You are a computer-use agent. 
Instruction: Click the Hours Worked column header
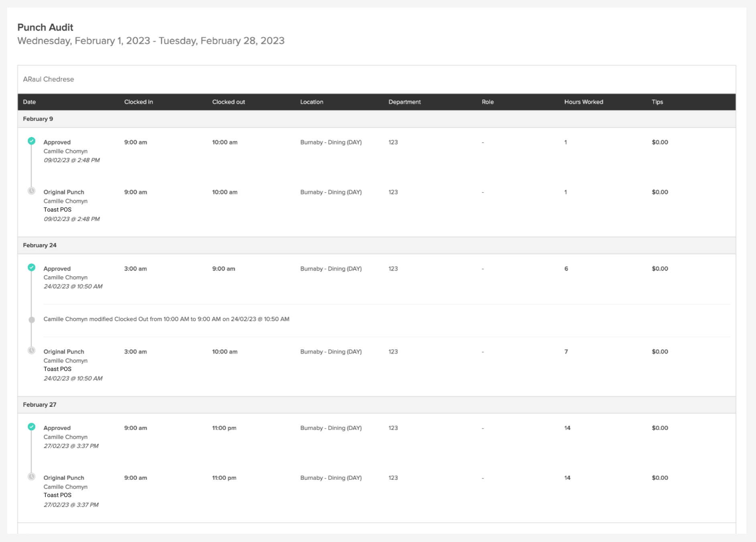583,102
